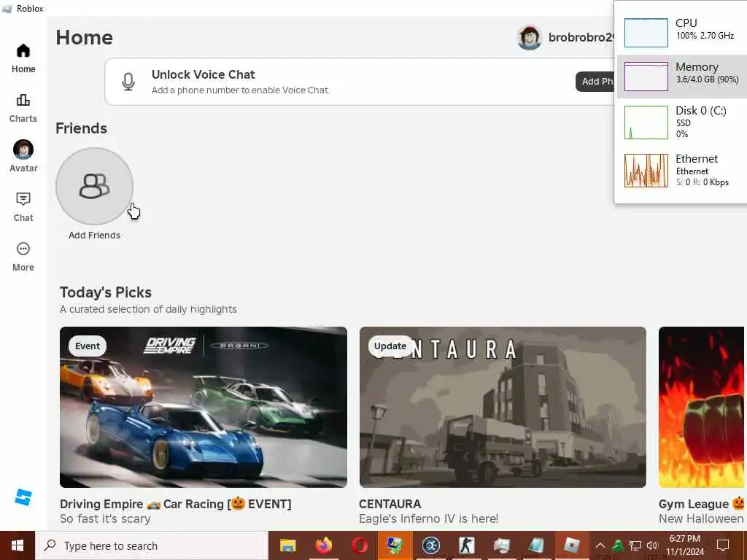
Task: Select CPU in the performance panel
Action: 682,32
